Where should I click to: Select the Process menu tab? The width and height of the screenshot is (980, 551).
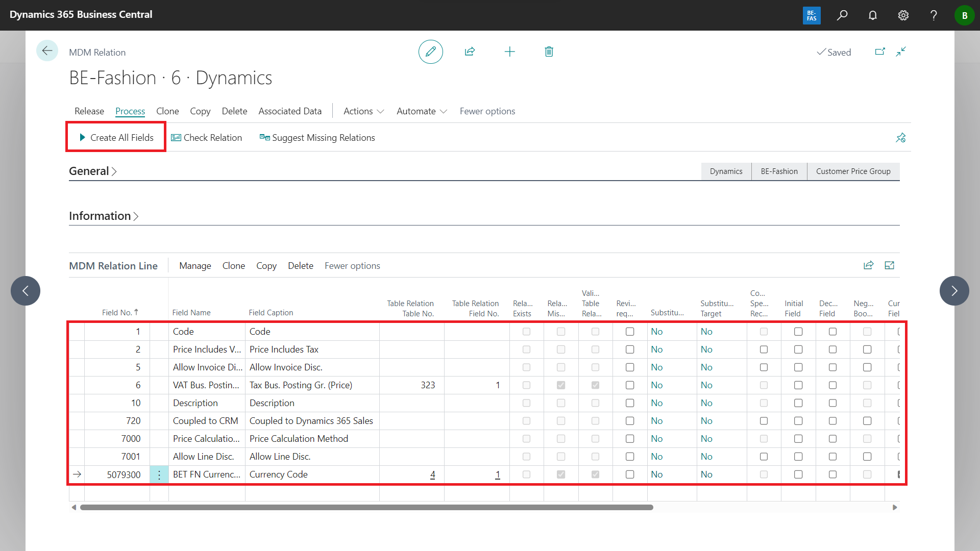pyautogui.click(x=130, y=111)
